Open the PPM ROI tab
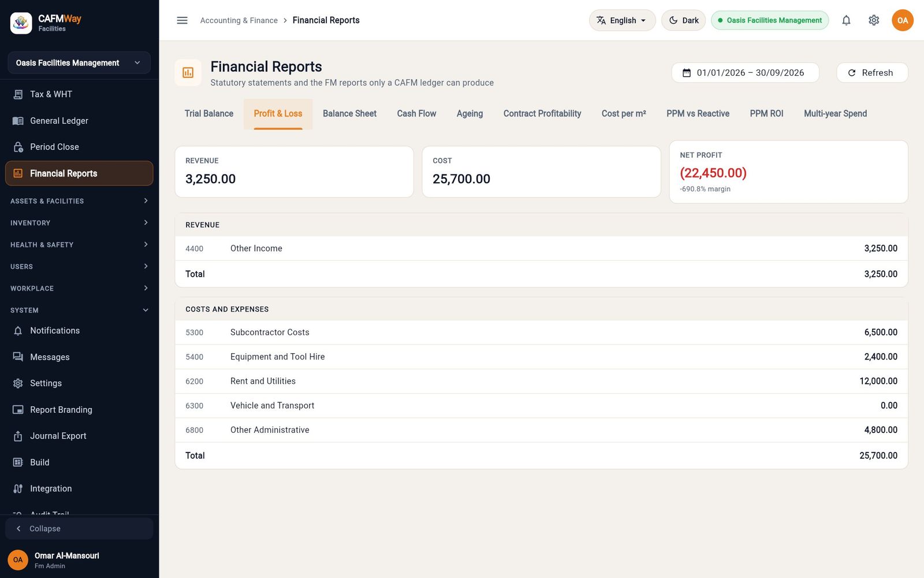The height and width of the screenshot is (578, 924). pyautogui.click(x=766, y=114)
